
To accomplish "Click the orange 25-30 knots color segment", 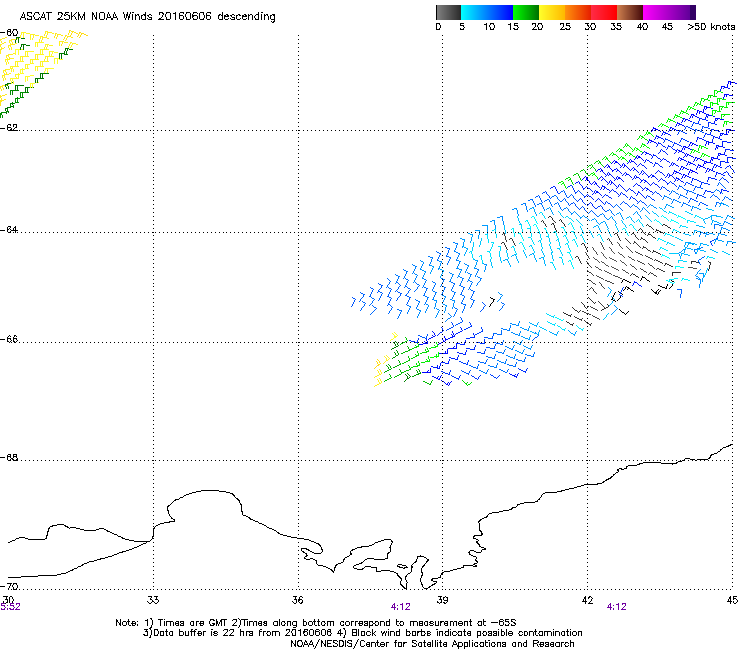I will (x=578, y=12).
